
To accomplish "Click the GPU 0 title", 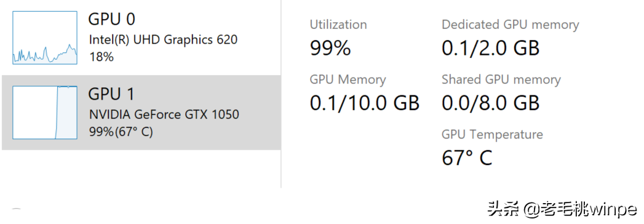I will pos(112,19).
